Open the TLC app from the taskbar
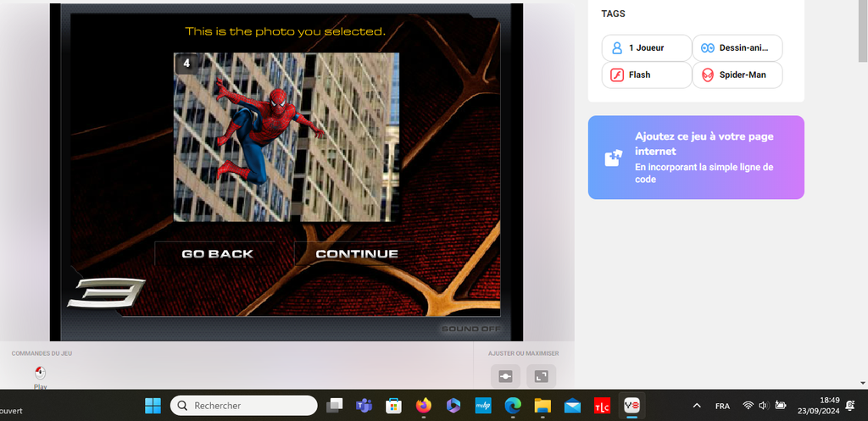This screenshot has height=421, width=868. (603, 406)
